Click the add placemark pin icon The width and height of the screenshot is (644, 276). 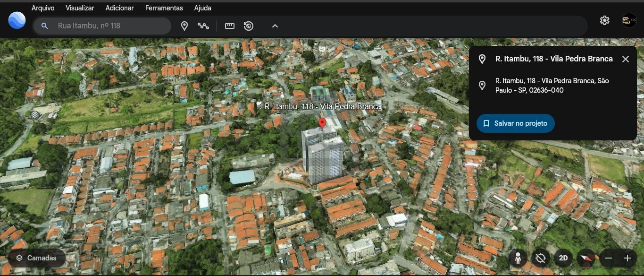click(x=184, y=26)
